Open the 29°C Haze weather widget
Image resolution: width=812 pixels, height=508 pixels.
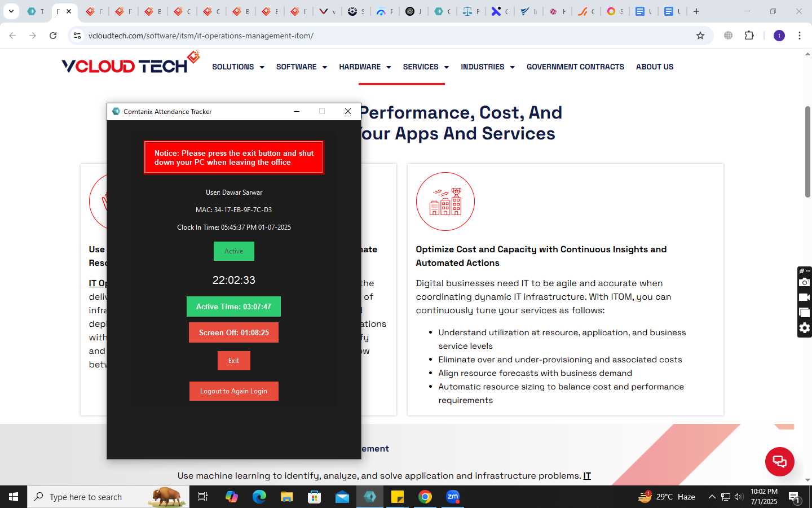pyautogui.click(x=667, y=497)
